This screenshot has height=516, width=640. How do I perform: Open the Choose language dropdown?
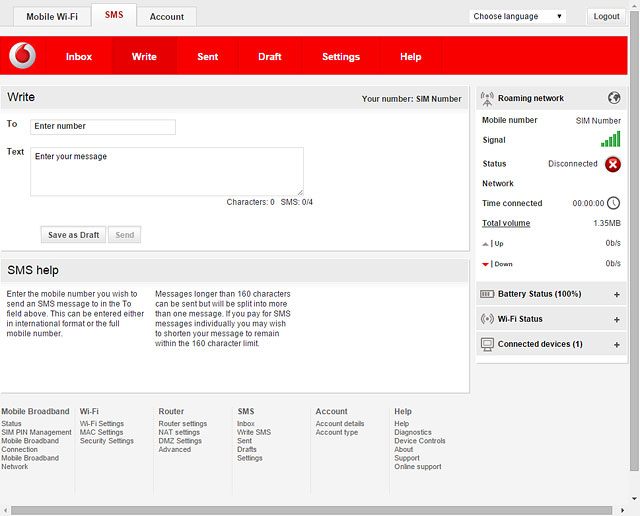point(517,16)
